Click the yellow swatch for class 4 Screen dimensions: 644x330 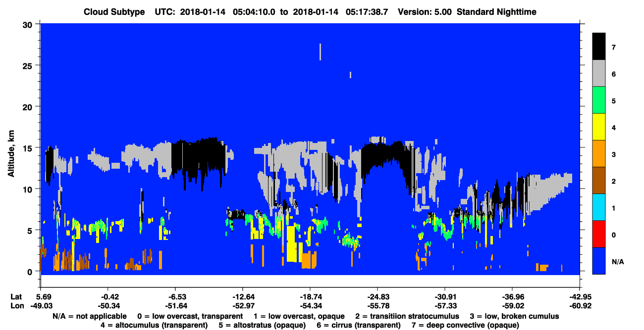[599, 127]
